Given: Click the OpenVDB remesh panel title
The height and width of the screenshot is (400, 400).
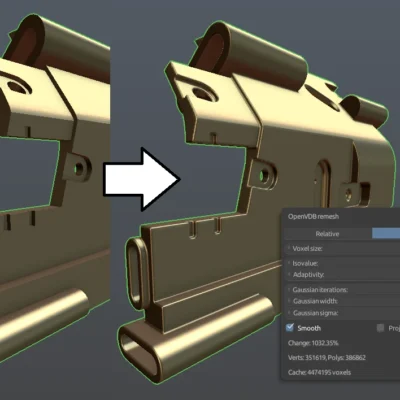Looking at the screenshot, I should [x=313, y=217].
